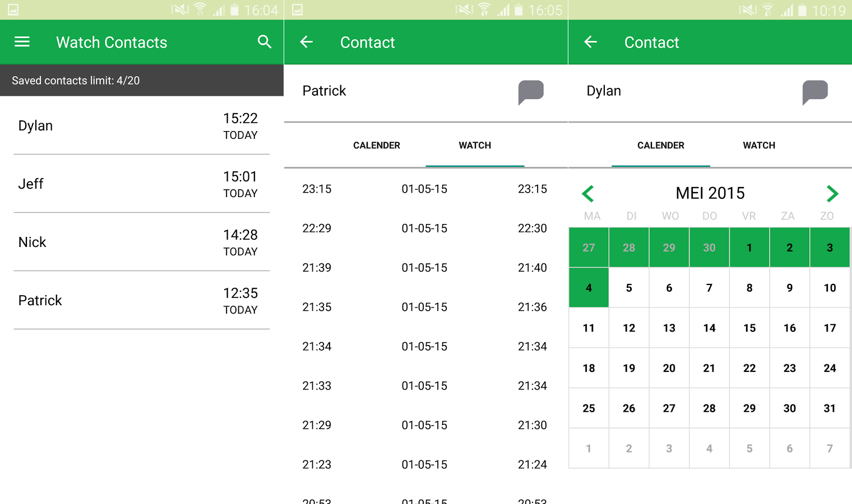Tap the 21:23 watch entry row
The width and height of the screenshot is (852, 504).
point(425,464)
